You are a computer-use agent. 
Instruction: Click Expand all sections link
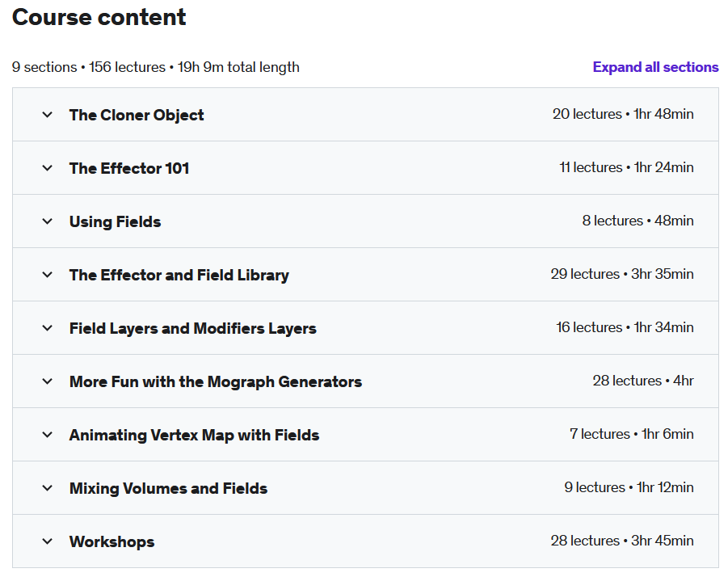click(x=655, y=67)
